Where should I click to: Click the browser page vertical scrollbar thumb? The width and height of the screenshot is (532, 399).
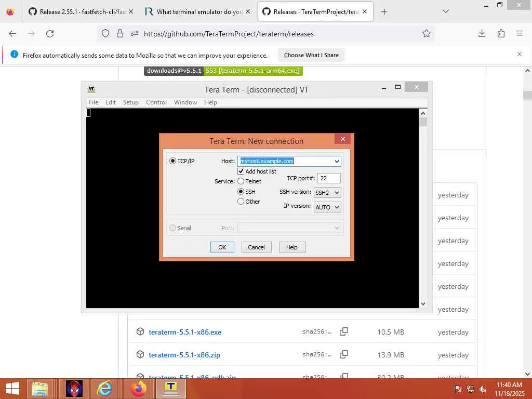(x=527, y=95)
